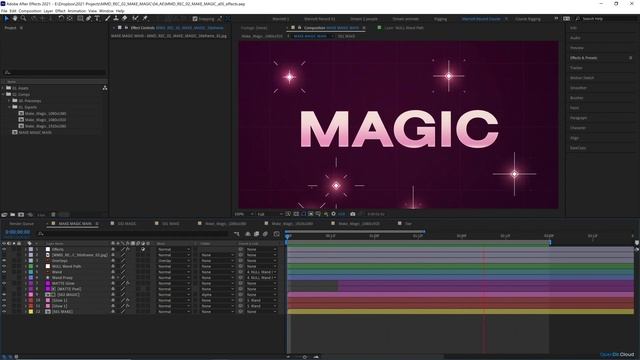The height and width of the screenshot is (360, 640).
Task: Open parent dropdown for the Wand layer
Action: pyautogui.click(x=262, y=272)
